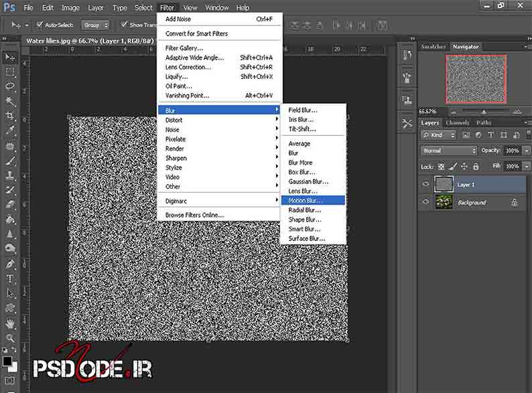Image resolution: width=532 pixels, height=393 pixels.
Task: Lock image pixels brush icon
Action: tap(453, 166)
